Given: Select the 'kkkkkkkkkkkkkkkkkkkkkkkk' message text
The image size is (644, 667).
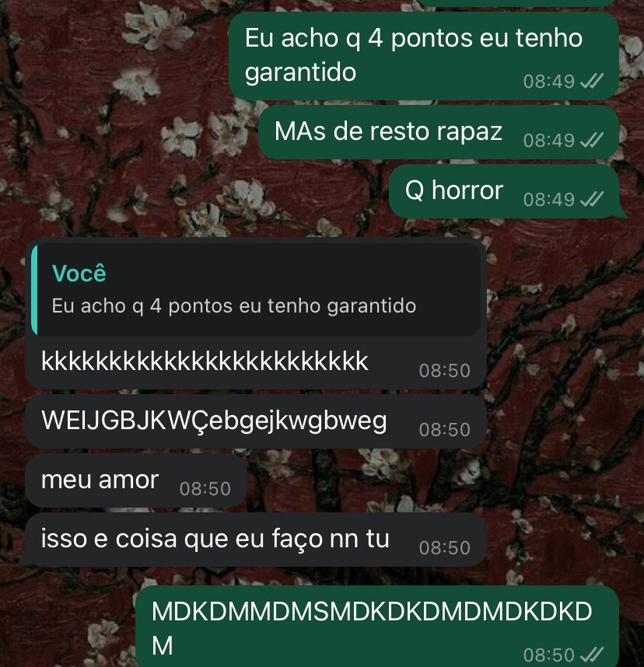Looking at the screenshot, I should coord(205,361).
